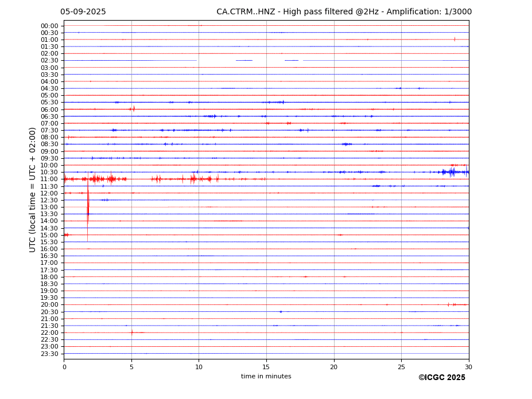The image size is (532, 399).
Task: Select the 17:30 time row label
Action: [49, 270]
